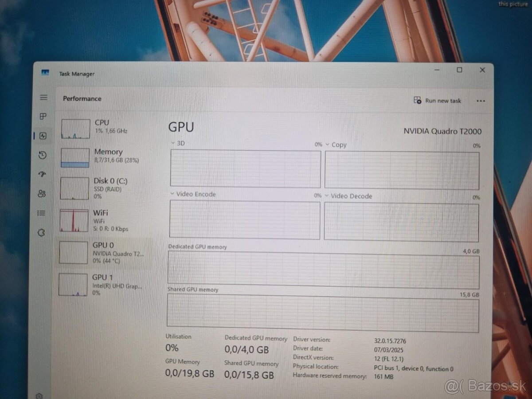The width and height of the screenshot is (532, 399).
Task: Open Services via the gear-cog icon
Action: 42,232
